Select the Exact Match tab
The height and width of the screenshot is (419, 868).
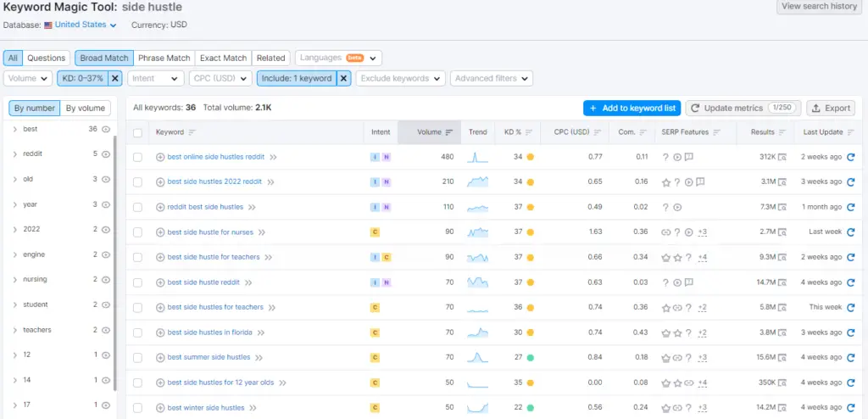click(223, 58)
